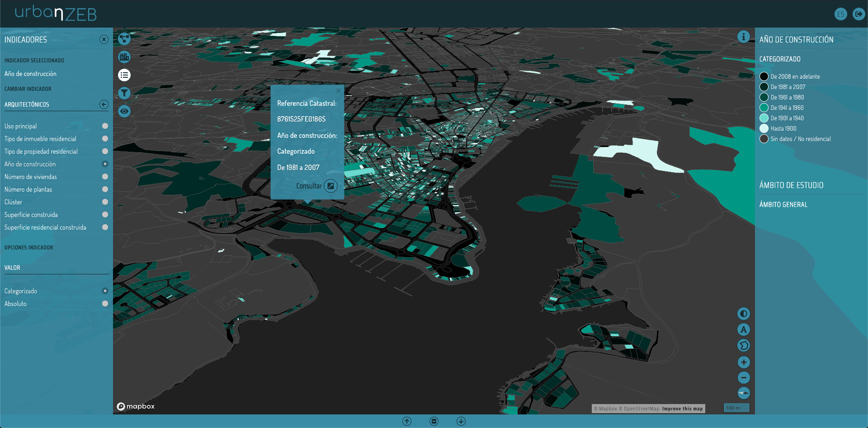This screenshot has width=868, height=428.
Task: Zoom in with the plus button
Action: point(744,362)
